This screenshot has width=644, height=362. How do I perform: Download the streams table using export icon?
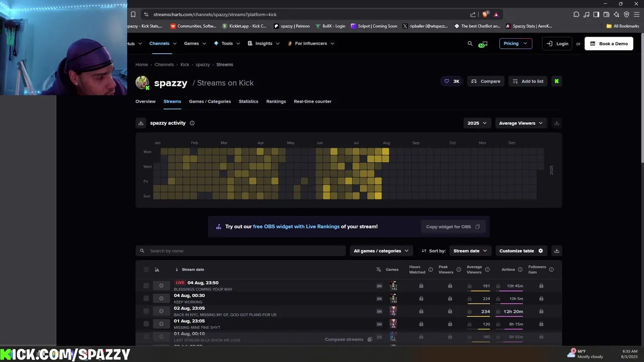[556, 251]
